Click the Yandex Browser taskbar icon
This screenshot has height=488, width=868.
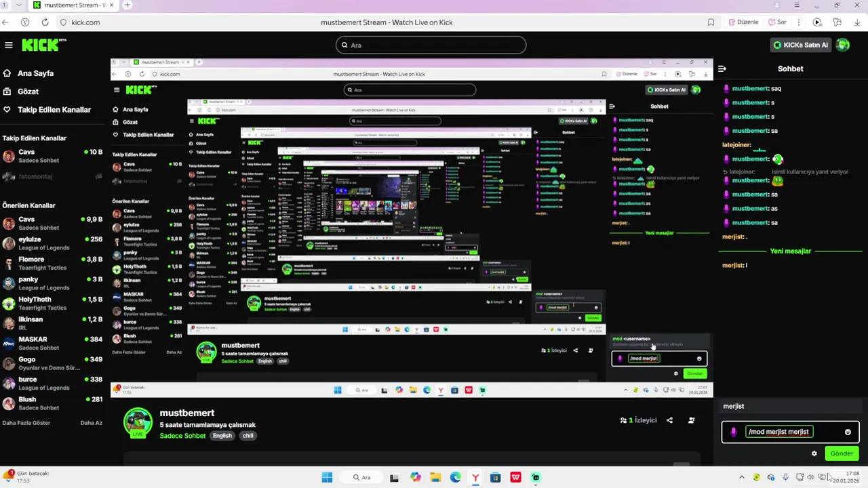(475, 477)
